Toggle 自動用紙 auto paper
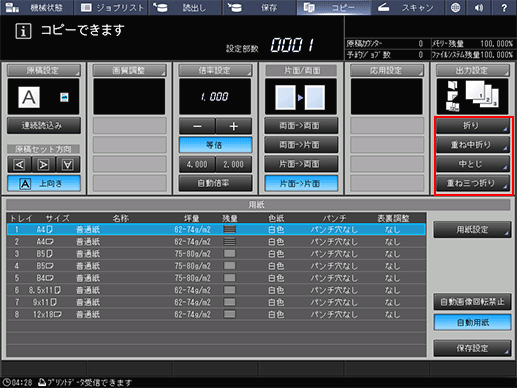Screen dimensions: 517x388 pyautogui.click(x=472, y=322)
